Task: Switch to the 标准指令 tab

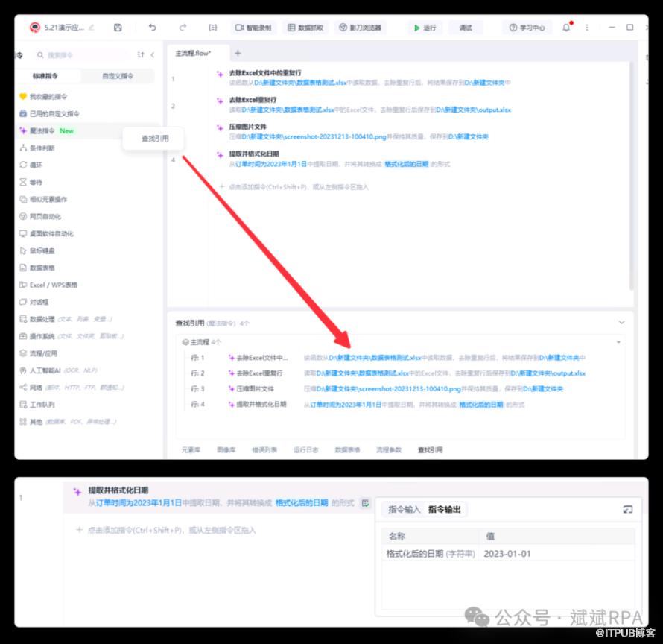Action: click(45, 76)
